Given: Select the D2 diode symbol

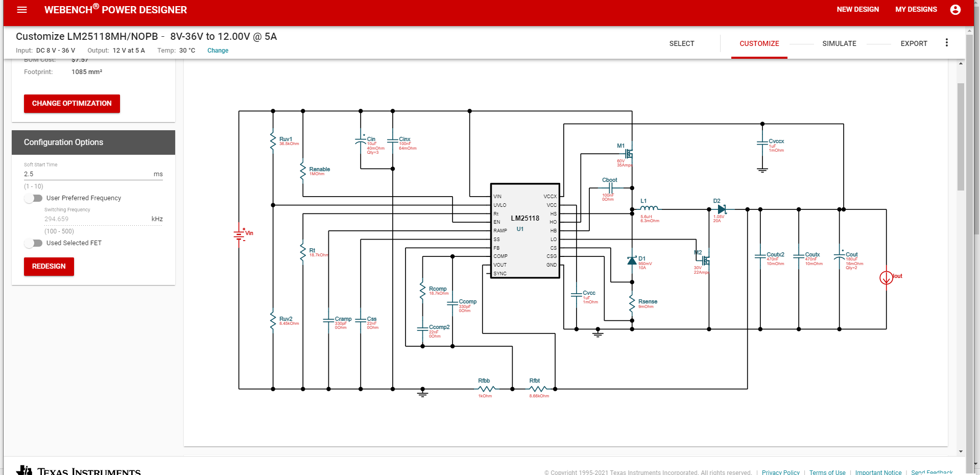Looking at the screenshot, I should pyautogui.click(x=722, y=209).
